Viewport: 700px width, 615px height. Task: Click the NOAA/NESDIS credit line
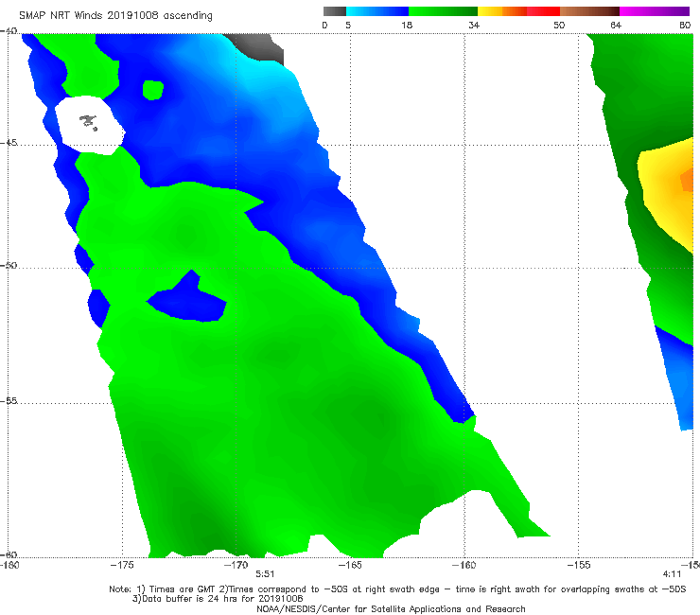coord(391,608)
